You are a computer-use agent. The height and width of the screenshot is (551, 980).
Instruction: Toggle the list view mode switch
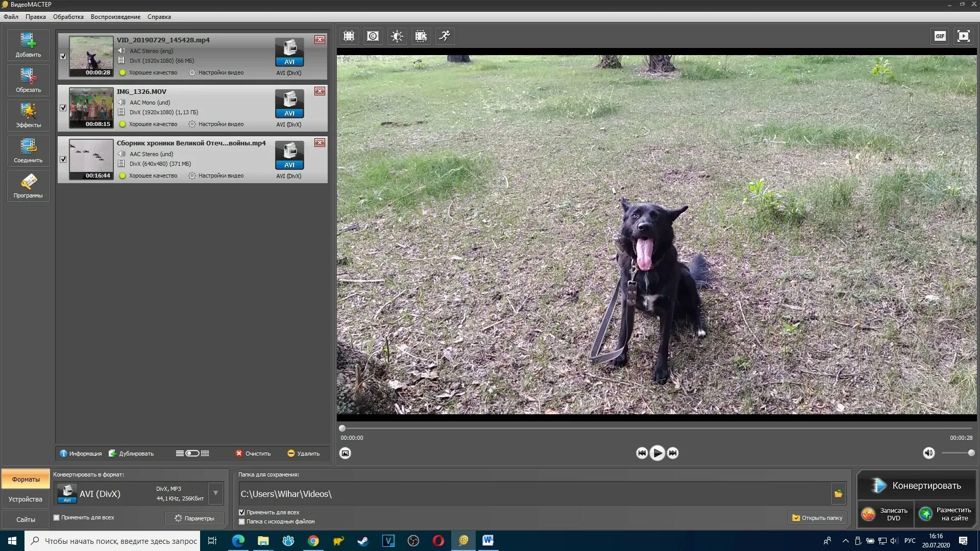point(192,454)
